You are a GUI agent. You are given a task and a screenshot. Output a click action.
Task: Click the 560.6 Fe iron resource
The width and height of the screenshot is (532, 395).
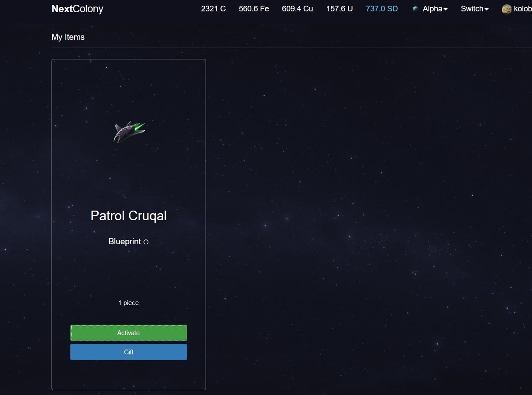pyautogui.click(x=254, y=9)
